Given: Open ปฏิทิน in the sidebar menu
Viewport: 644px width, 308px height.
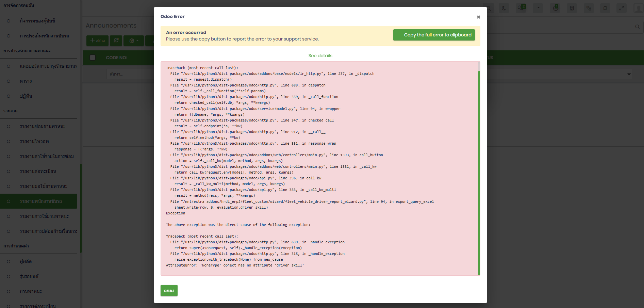Looking at the screenshot, I should pos(26,96).
